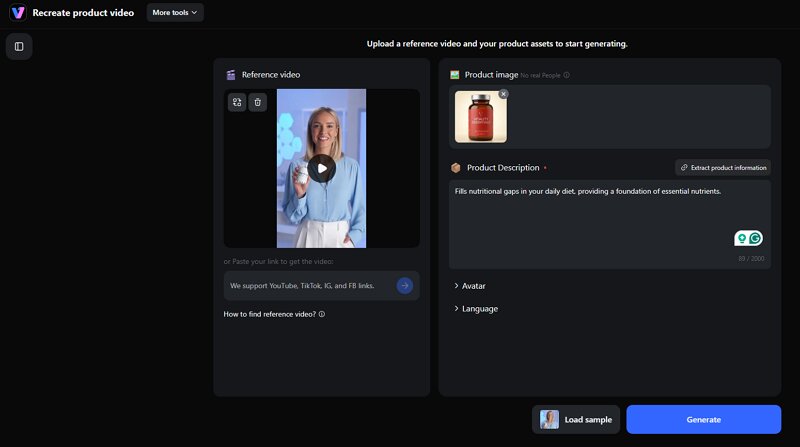Click the 89 / 2000 character counter

(x=751, y=259)
